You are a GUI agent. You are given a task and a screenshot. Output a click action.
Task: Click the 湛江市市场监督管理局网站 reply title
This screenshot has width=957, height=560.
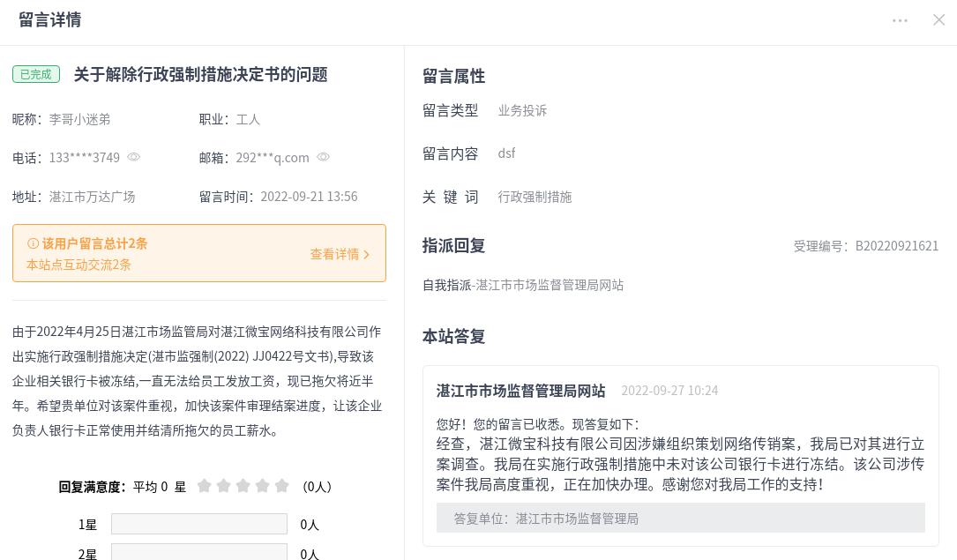520,390
